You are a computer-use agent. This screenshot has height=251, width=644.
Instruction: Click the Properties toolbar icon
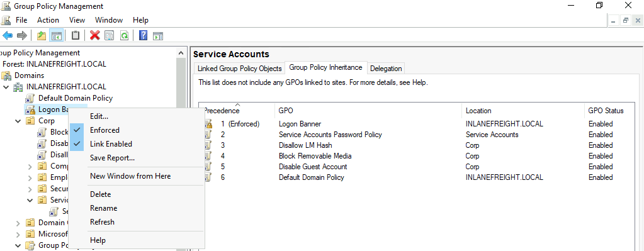coord(109,36)
